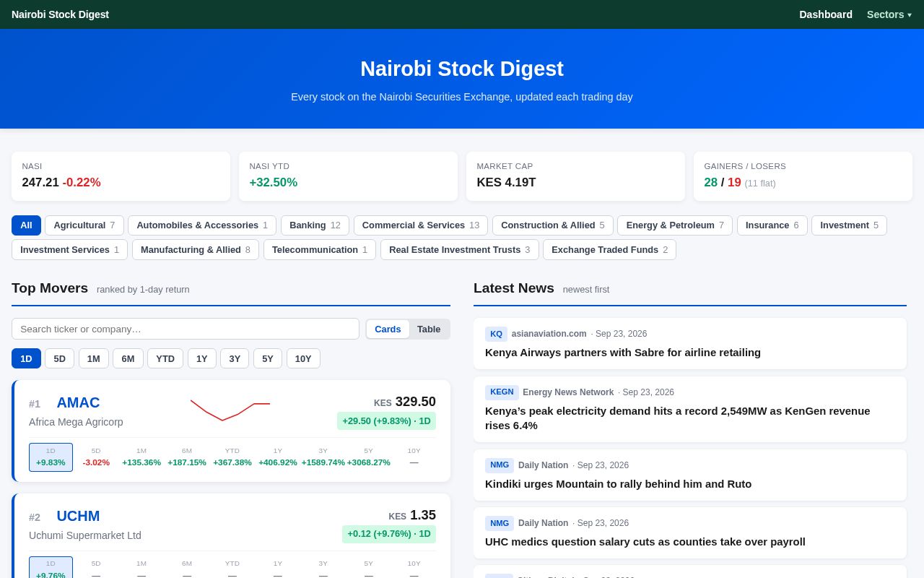Click AMAC's 1Y +406.92% return cell
Image resolution: width=924 pixels, height=578 pixels.
click(x=278, y=457)
